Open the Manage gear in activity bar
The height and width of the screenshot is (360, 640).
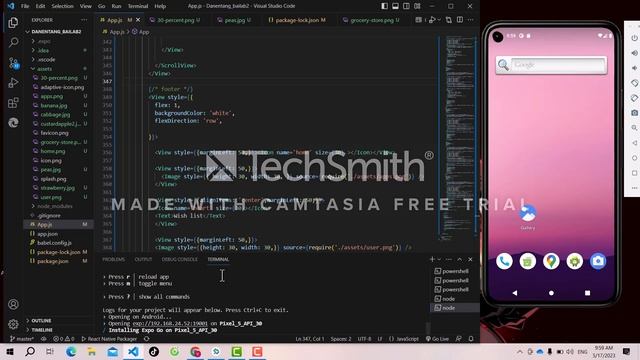pyautogui.click(x=13, y=324)
